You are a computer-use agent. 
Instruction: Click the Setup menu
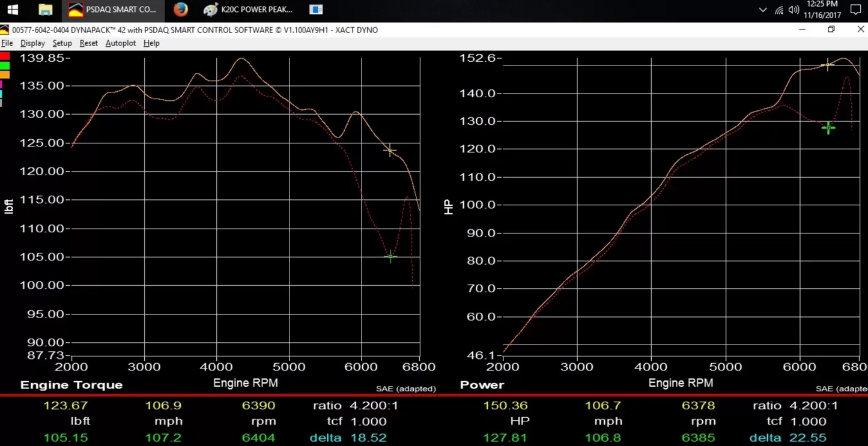(62, 43)
